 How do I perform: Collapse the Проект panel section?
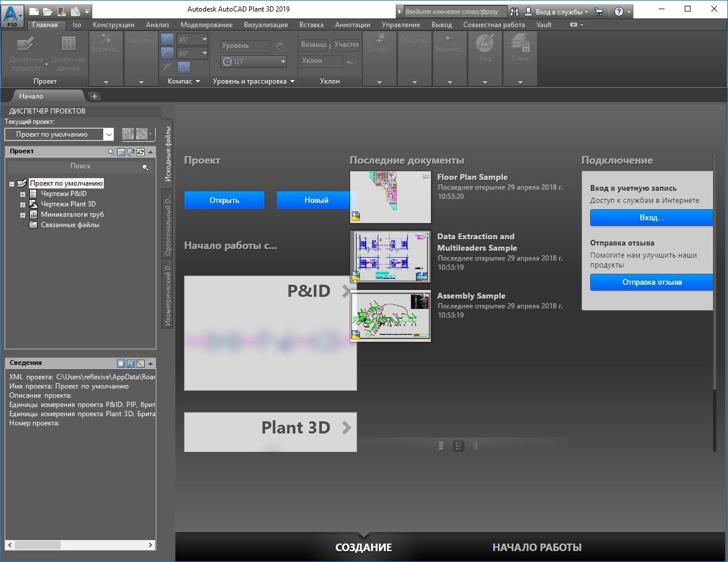pyautogui.click(x=151, y=152)
